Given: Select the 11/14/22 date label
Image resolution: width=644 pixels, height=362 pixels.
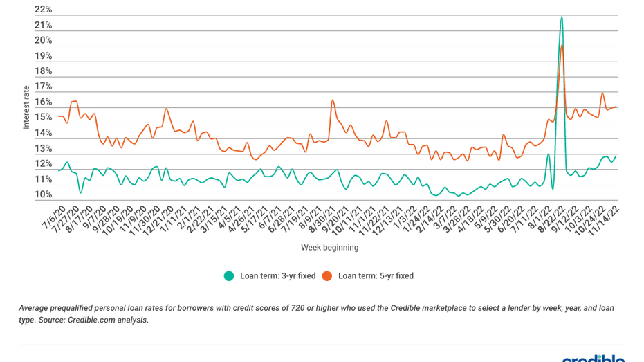Looking at the screenshot, I should pyautogui.click(x=603, y=221).
